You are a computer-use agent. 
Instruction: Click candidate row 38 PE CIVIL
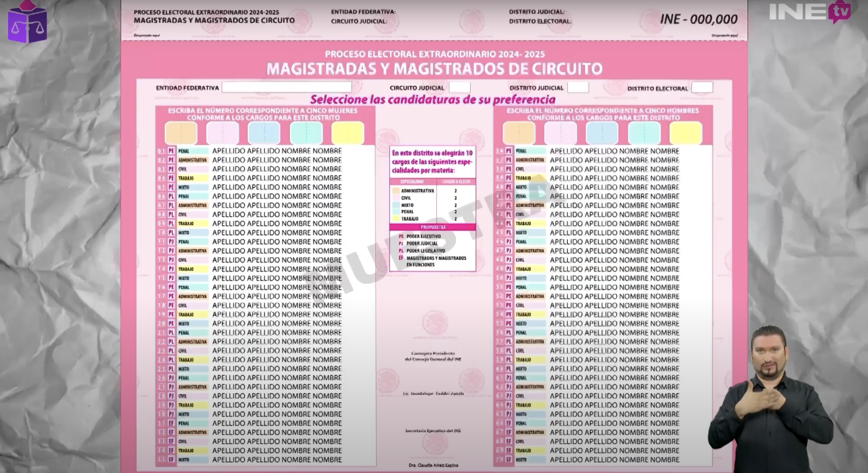(x=603, y=169)
